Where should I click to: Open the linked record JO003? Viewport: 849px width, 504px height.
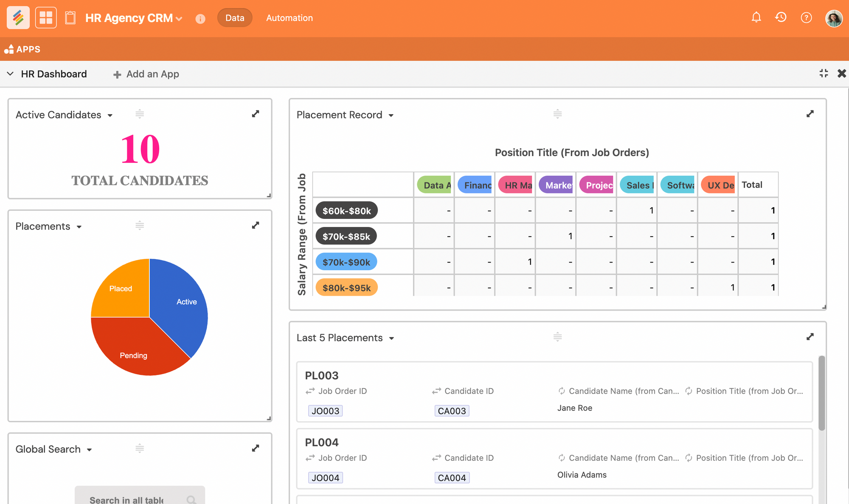coord(326,411)
